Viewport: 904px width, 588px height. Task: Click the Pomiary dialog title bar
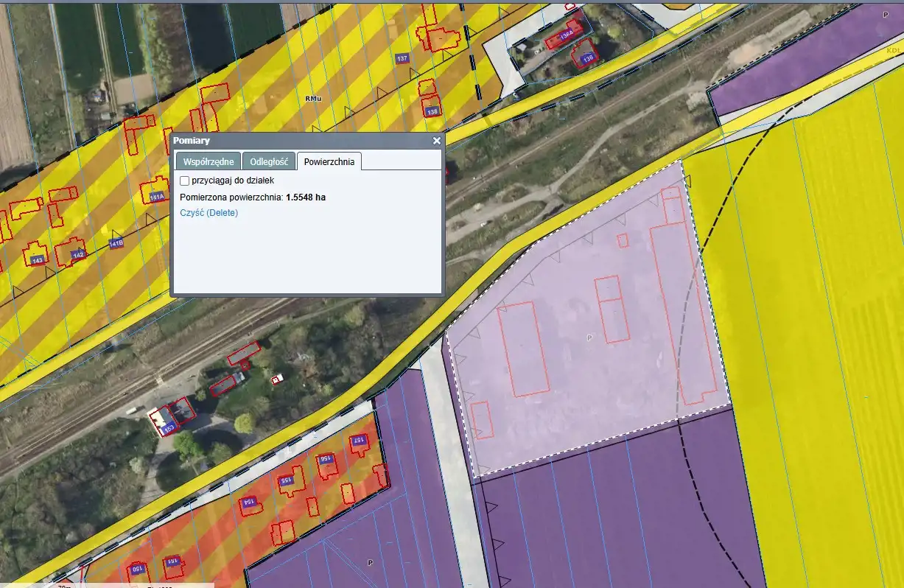click(x=295, y=141)
